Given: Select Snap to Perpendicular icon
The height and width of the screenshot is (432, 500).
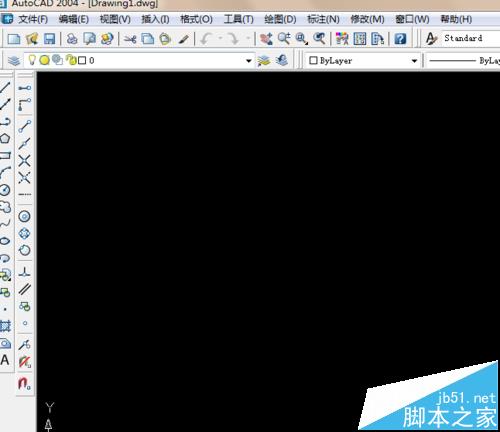Looking at the screenshot, I should click(x=25, y=272).
